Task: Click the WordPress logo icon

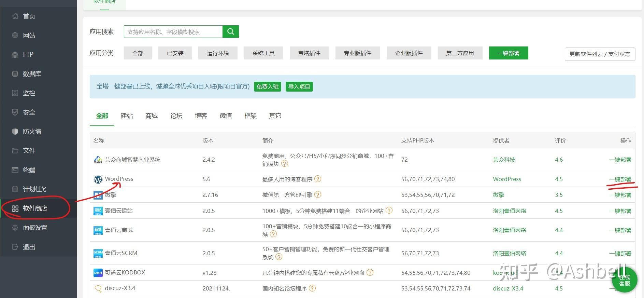Action: (x=98, y=179)
